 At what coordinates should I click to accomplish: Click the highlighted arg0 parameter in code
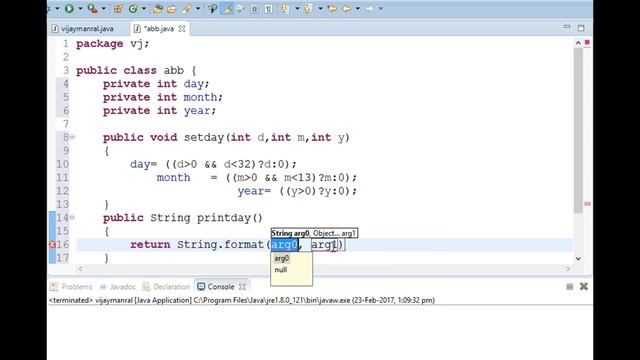pyautogui.click(x=284, y=244)
